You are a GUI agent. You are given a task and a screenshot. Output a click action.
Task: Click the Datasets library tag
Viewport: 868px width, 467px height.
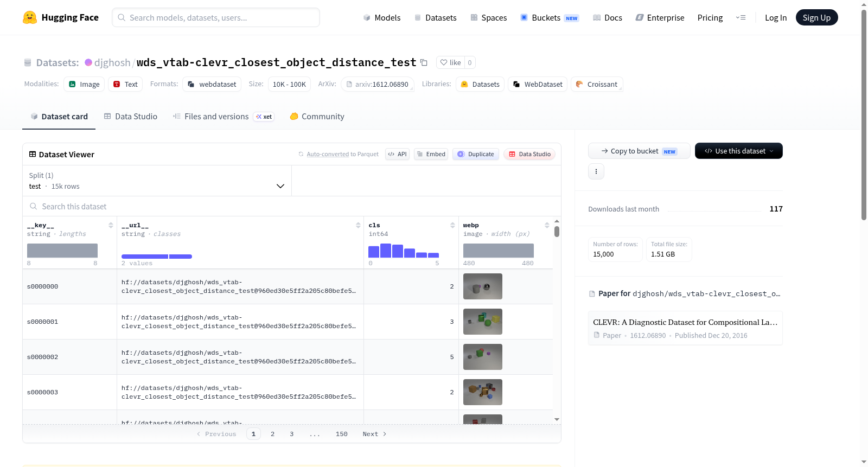coord(480,84)
